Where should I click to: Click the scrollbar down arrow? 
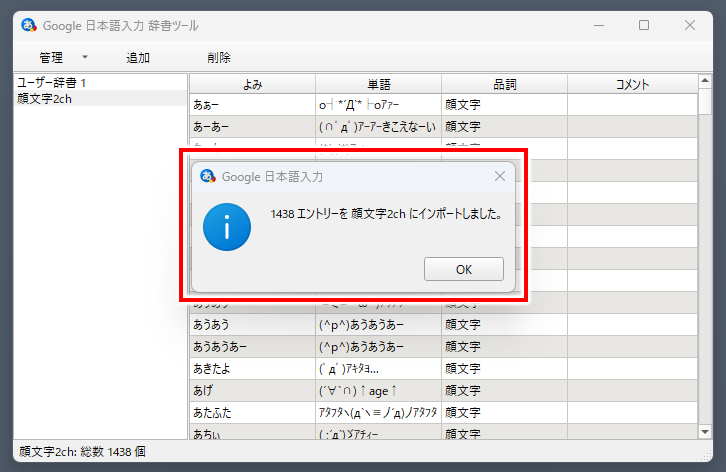pyautogui.click(x=705, y=432)
